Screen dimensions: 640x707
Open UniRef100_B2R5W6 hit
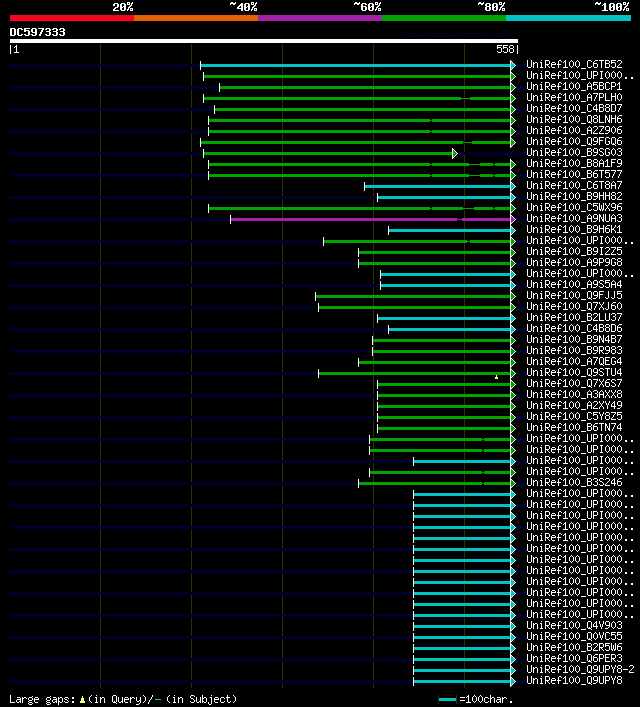(x=574, y=647)
